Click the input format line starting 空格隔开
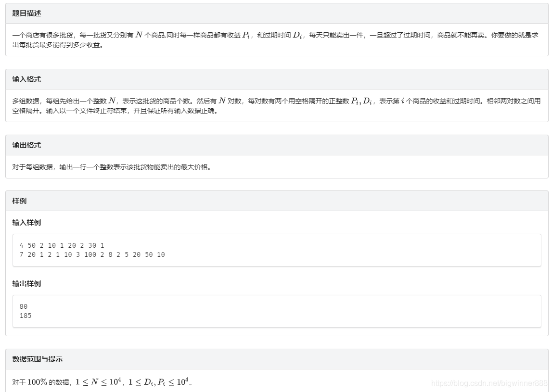This screenshot has width=552, height=392. point(115,111)
